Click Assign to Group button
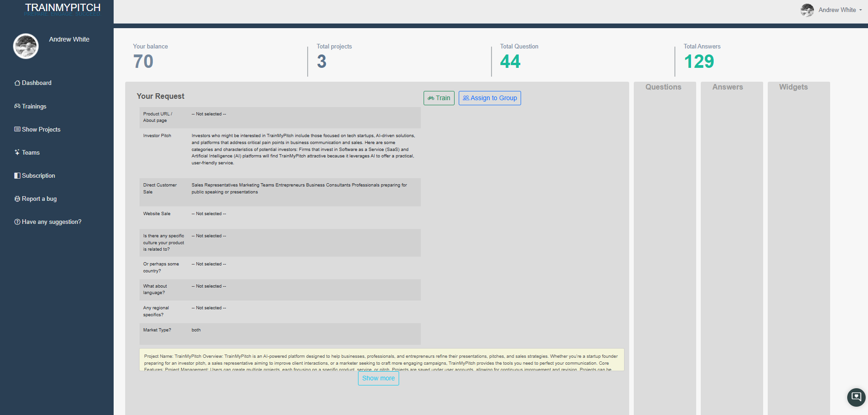The width and height of the screenshot is (868, 415). (x=490, y=98)
